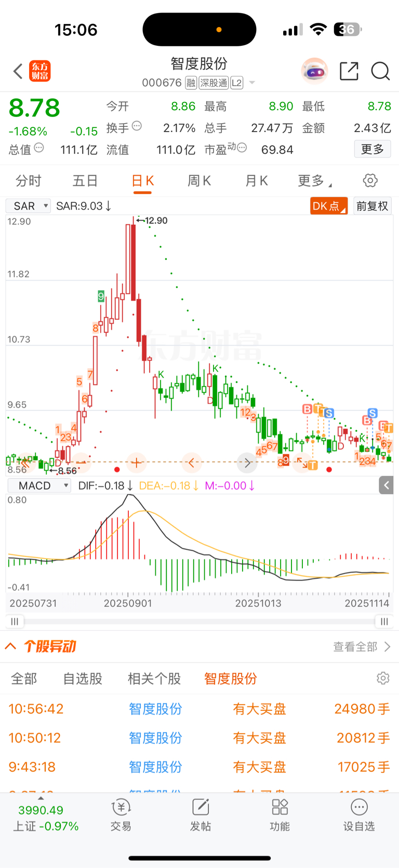
Task: Expand the 更多 chart periods dropdown
Action: (315, 180)
